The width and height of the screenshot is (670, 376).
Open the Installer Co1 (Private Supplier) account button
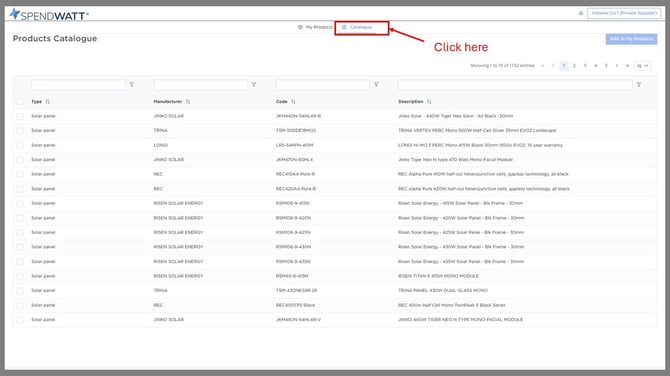(x=624, y=13)
